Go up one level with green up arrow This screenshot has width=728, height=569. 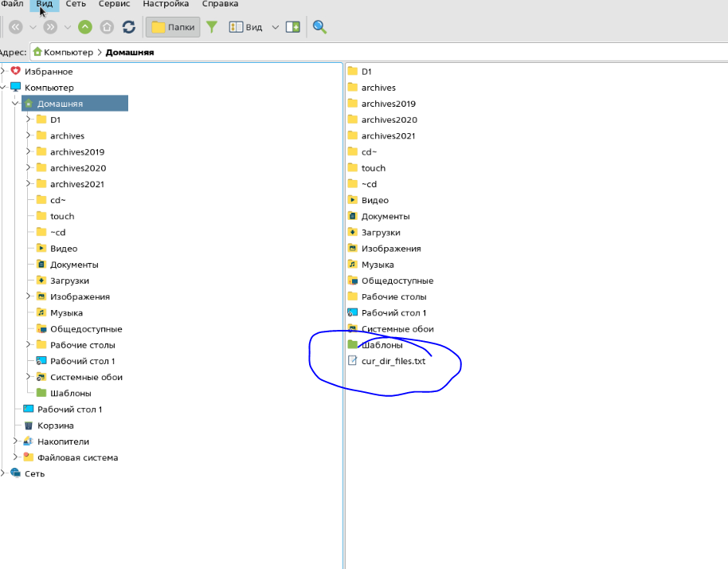pos(85,27)
